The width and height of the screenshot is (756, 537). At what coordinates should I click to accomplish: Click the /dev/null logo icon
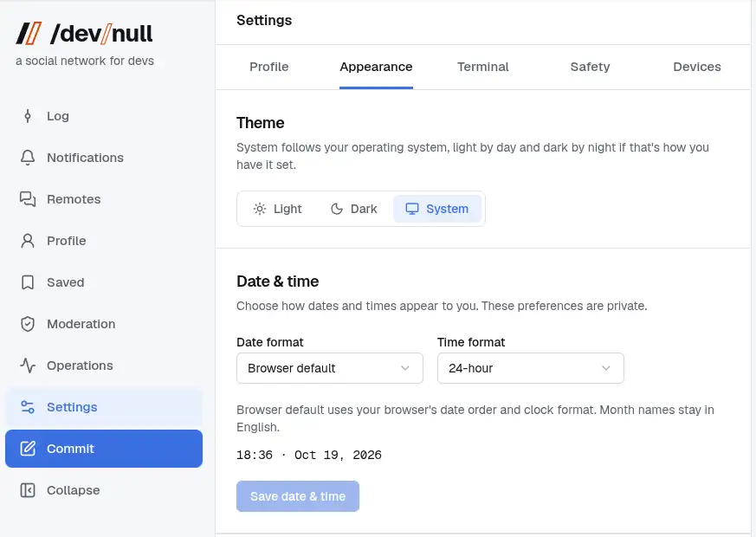[29, 34]
